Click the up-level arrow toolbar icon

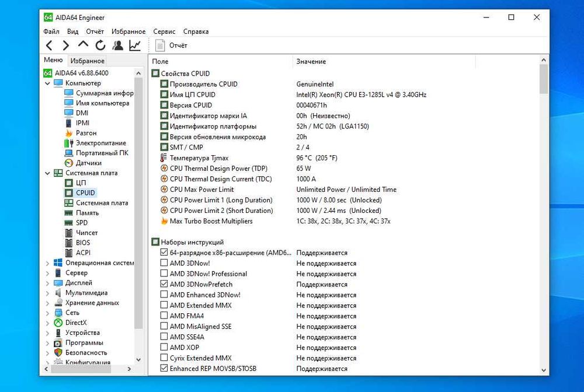pyautogui.click(x=83, y=44)
